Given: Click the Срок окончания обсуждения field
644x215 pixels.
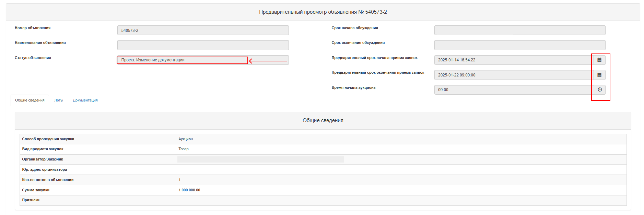Looking at the screenshot, I should tap(520, 45).
